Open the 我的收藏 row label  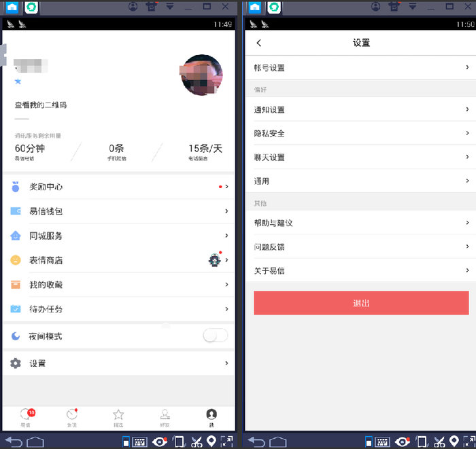click(x=46, y=285)
